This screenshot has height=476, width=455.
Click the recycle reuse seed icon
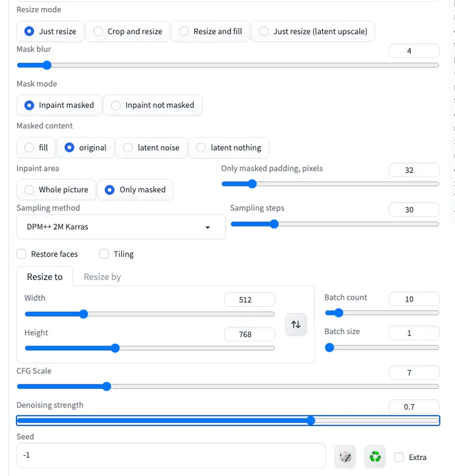[374, 456]
